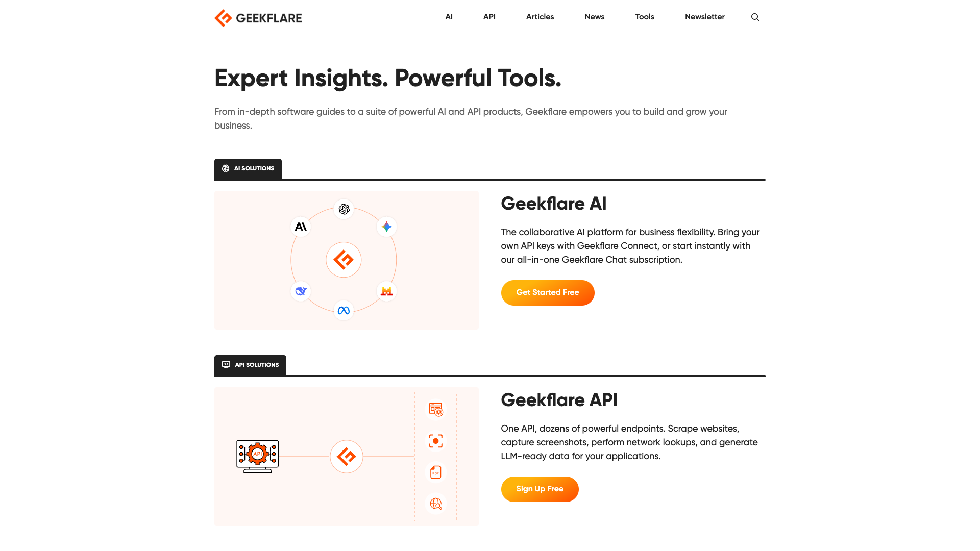The image size is (980, 551).
Task: Click the globe lookup icon
Action: click(x=435, y=504)
